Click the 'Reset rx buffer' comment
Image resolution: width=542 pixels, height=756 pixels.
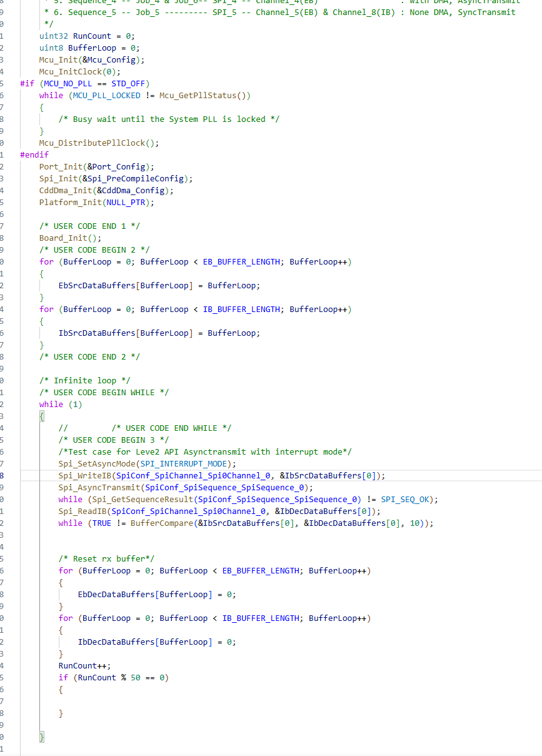coord(106,558)
